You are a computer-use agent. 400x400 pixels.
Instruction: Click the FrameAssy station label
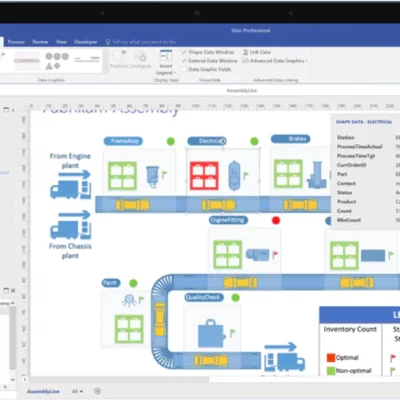point(123,141)
